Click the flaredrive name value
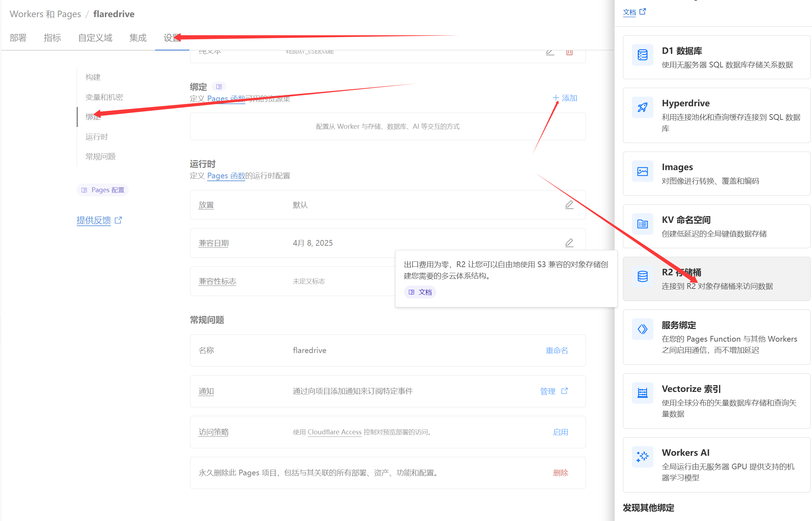 (310, 351)
